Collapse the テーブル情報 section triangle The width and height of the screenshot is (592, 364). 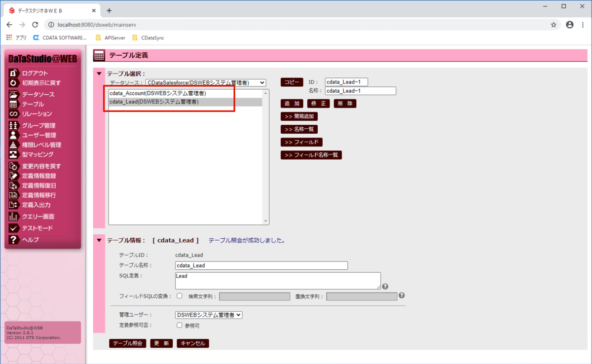pyautogui.click(x=99, y=240)
